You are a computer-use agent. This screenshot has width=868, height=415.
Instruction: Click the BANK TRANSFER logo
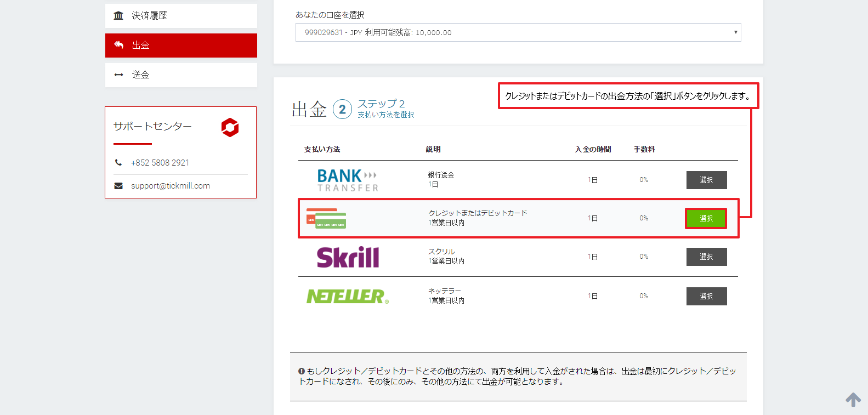coord(348,180)
